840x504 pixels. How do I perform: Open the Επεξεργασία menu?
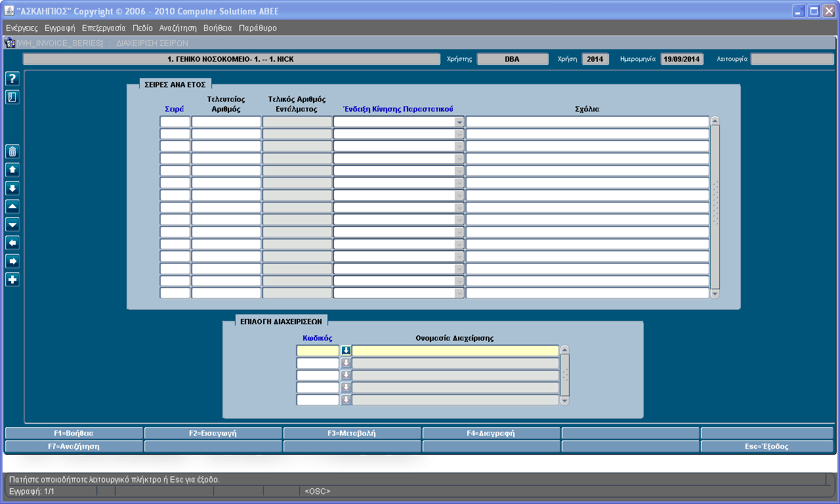pos(104,28)
